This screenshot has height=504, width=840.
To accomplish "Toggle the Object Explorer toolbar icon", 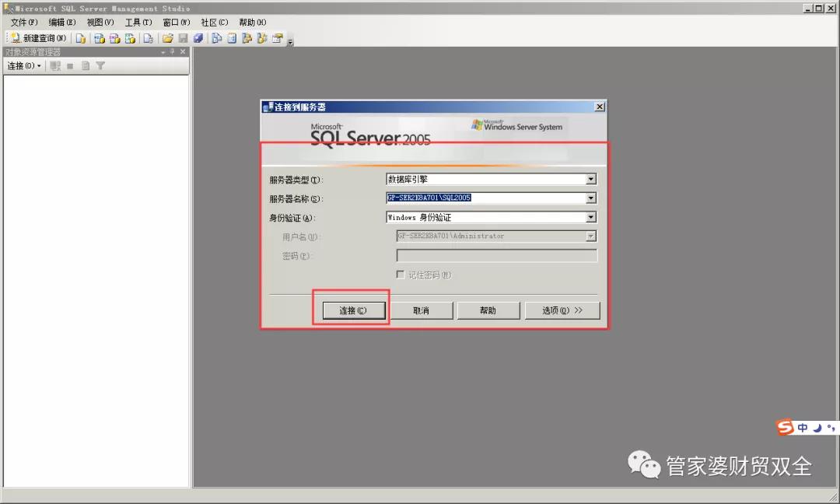I will [247, 38].
